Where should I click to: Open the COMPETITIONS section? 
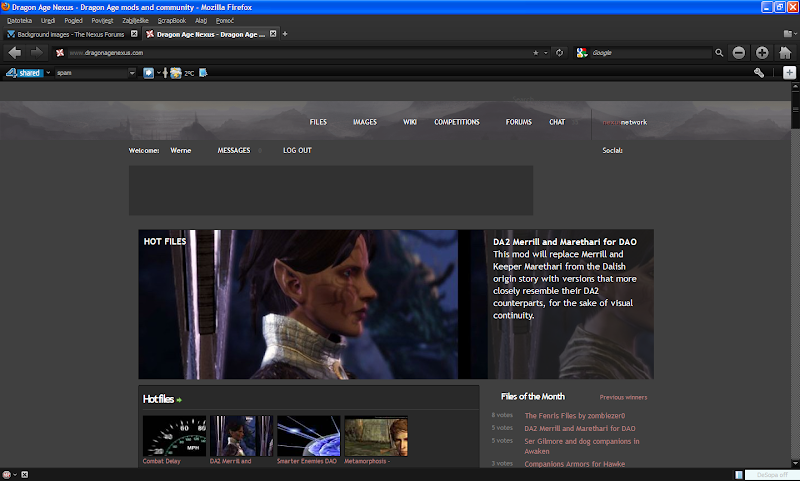pyautogui.click(x=457, y=122)
